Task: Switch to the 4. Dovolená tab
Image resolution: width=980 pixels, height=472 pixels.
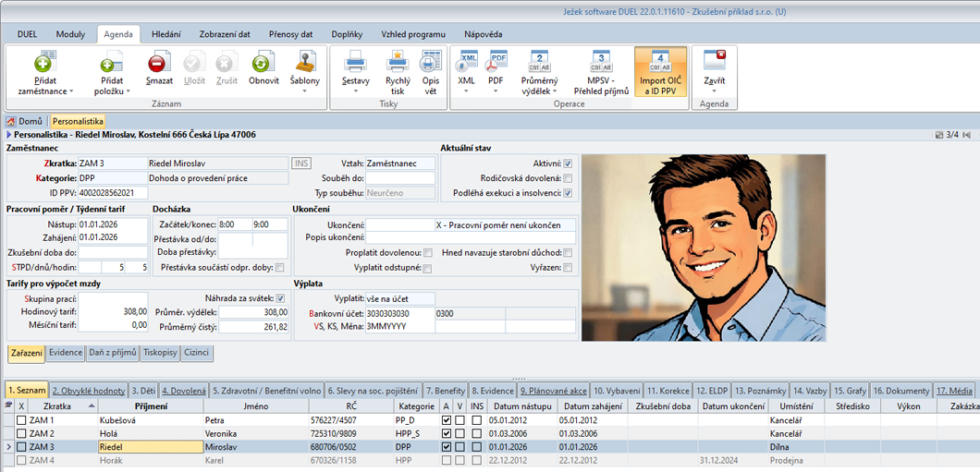Action: coord(184,390)
